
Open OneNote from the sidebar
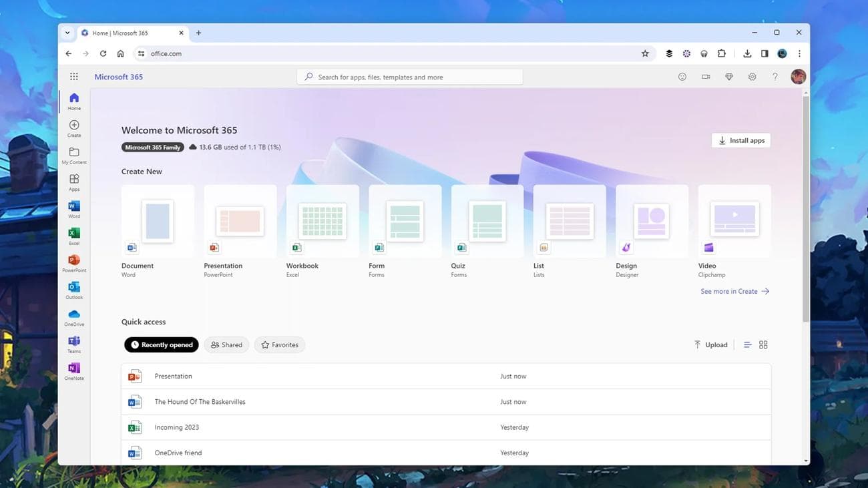click(x=73, y=372)
